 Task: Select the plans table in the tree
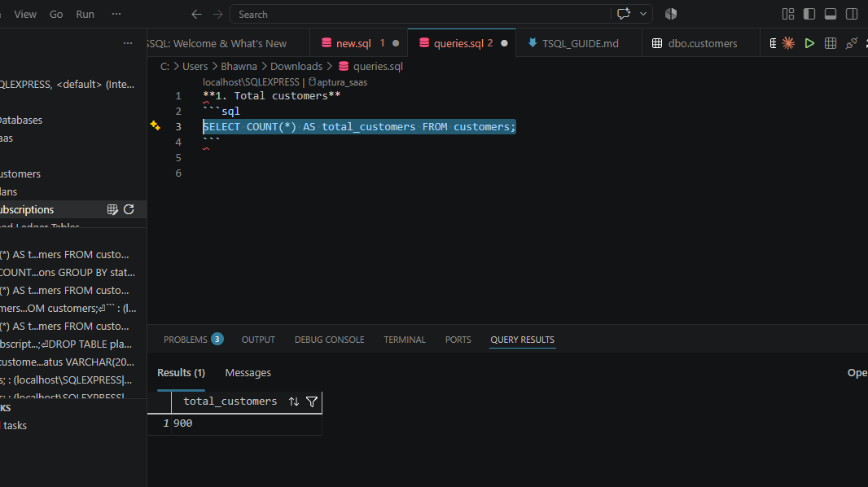[8, 191]
